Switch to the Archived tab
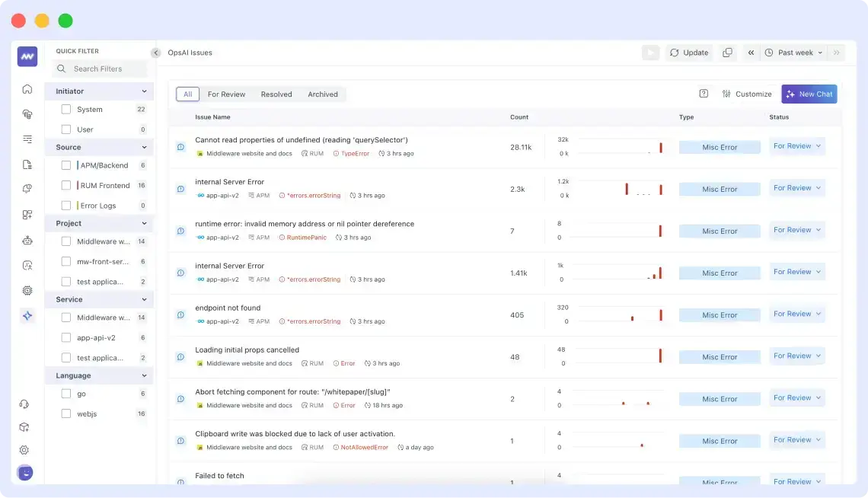This screenshot has width=868, height=498. click(x=323, y=94)
